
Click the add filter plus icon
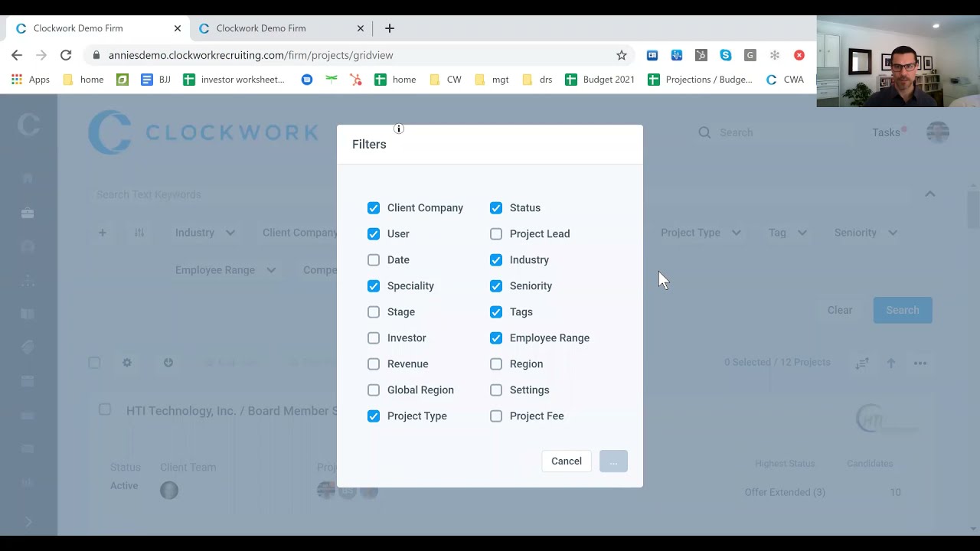[x=102, y=233]
